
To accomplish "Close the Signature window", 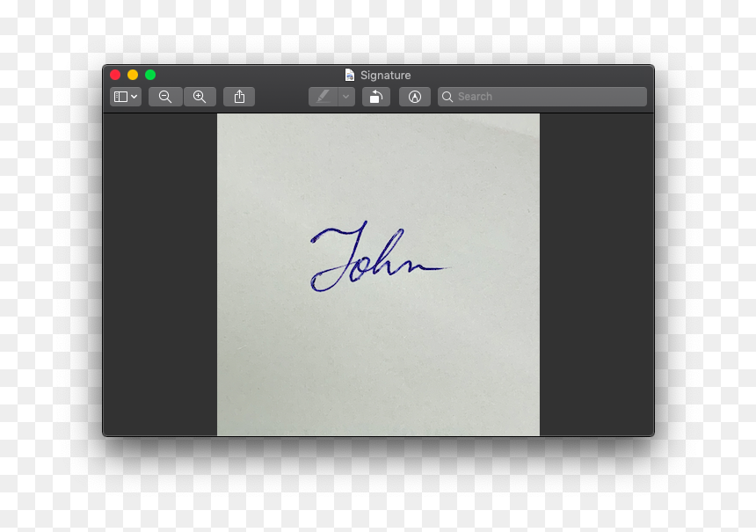I will [x=115, y=75].
